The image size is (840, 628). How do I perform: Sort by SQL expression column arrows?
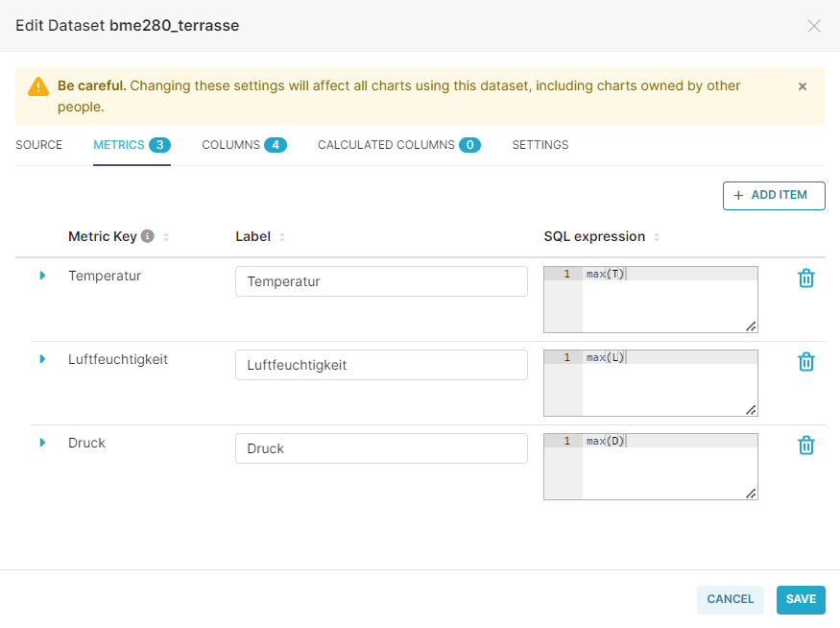click(657, 237)
